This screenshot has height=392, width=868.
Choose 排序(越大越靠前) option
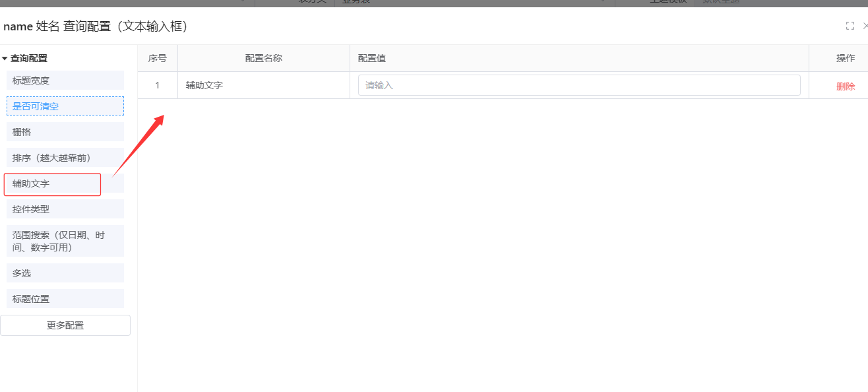[65, 158]
